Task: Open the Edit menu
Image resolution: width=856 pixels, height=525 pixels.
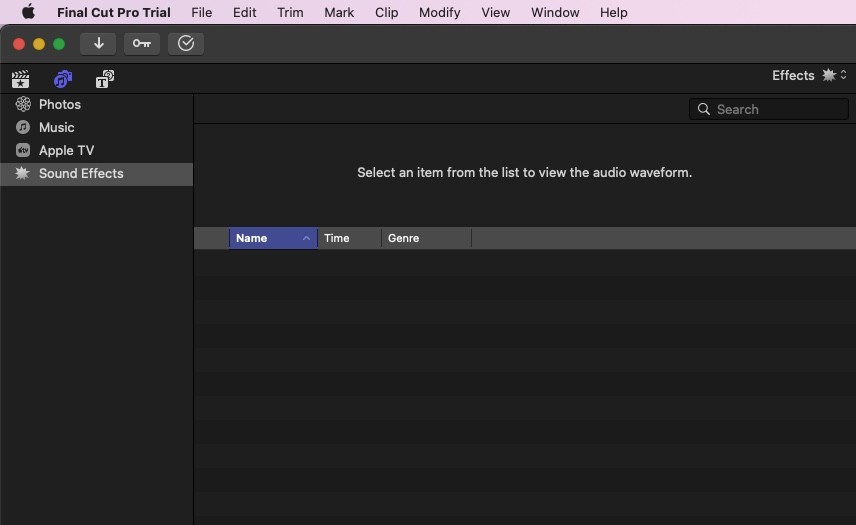Action: coord(244,12)
